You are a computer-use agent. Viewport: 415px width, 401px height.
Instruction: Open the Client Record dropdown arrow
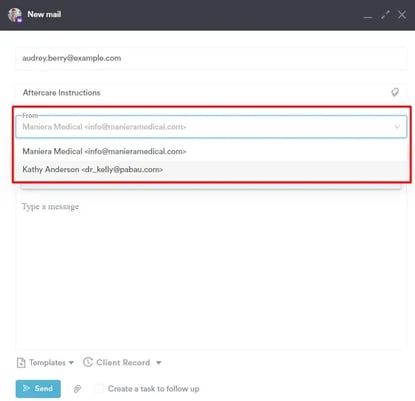point(159,363)
